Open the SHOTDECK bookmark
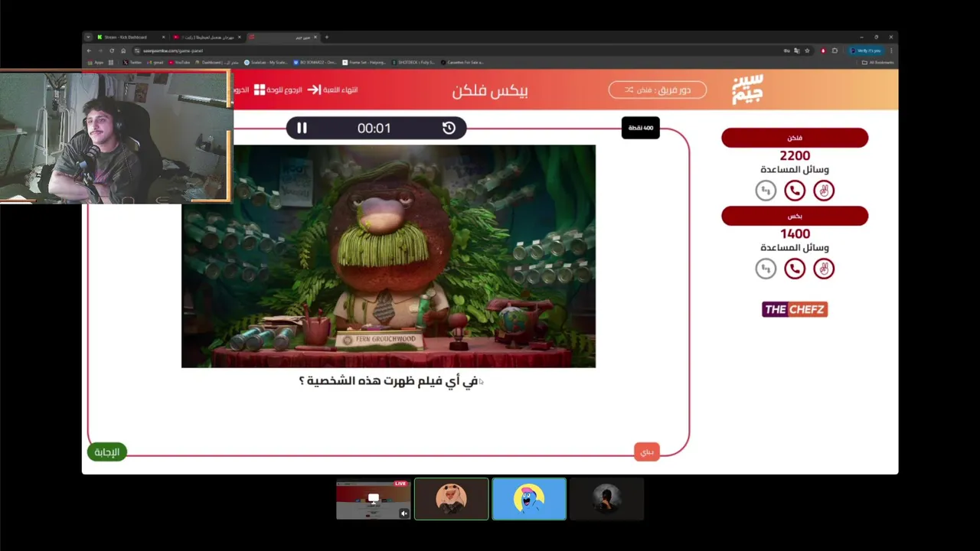The height and width of the screenshot is (551, 980). [413, 62]
